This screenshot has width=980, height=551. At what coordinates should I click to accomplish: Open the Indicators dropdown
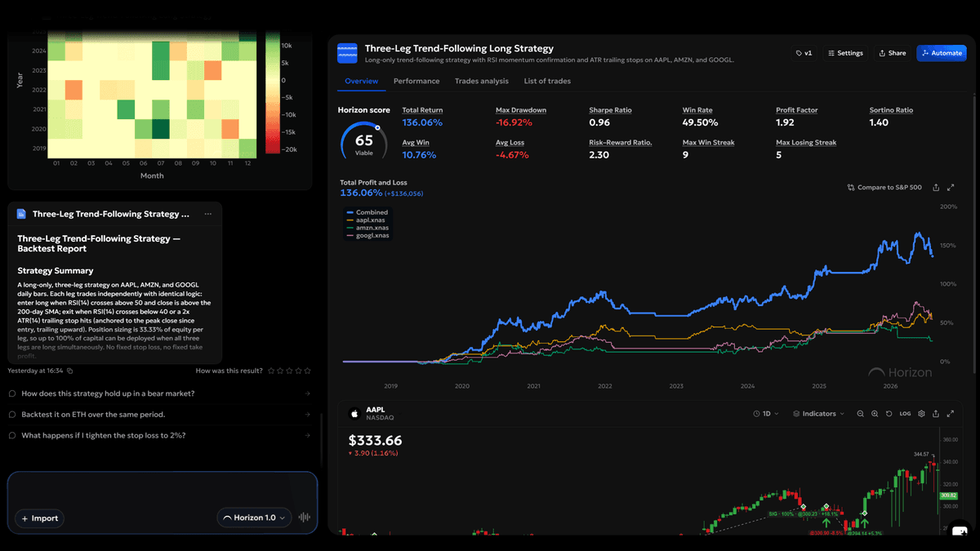pyautogui.click(x=819, y=414)
